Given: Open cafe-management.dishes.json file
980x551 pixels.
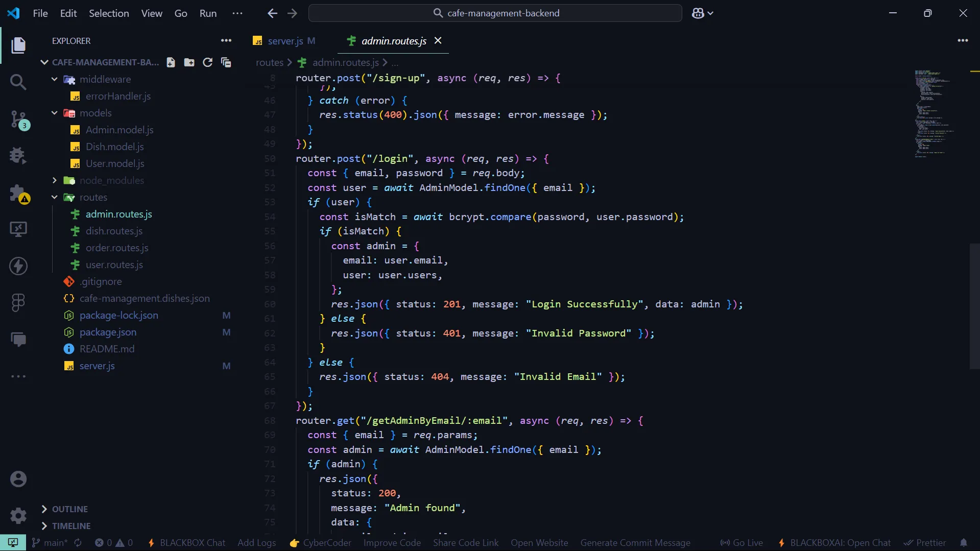Looking at the screenshot, I should tap(145, 298).
